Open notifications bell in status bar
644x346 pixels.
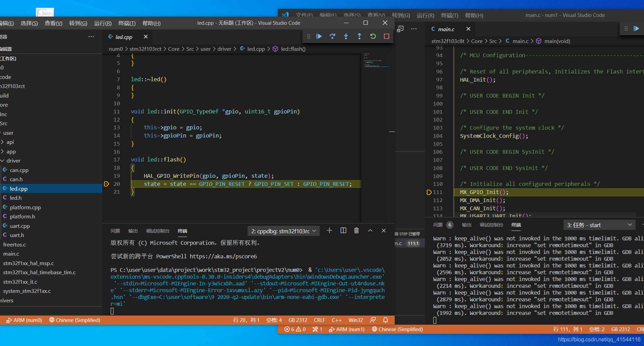coord(385,320)
